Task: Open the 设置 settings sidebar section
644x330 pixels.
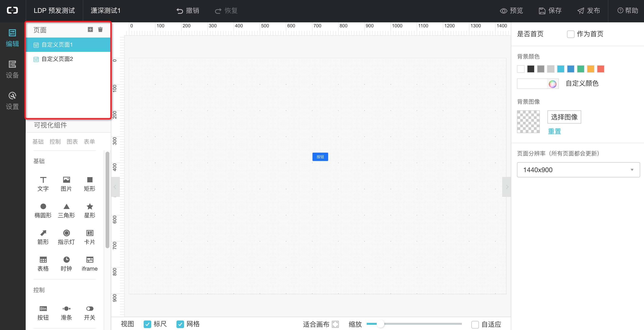Action: pos(12,101)
